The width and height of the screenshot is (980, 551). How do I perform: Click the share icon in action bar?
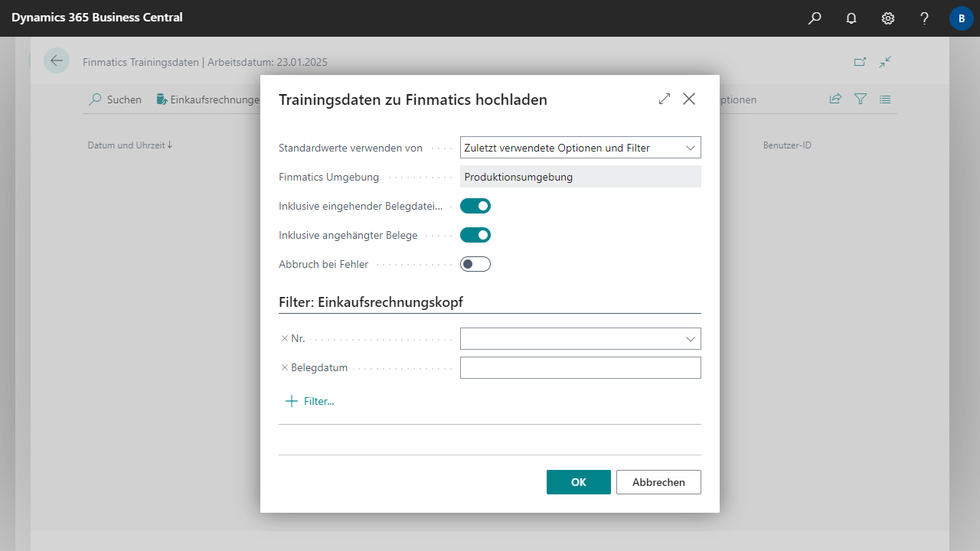[x=835, y=99]
